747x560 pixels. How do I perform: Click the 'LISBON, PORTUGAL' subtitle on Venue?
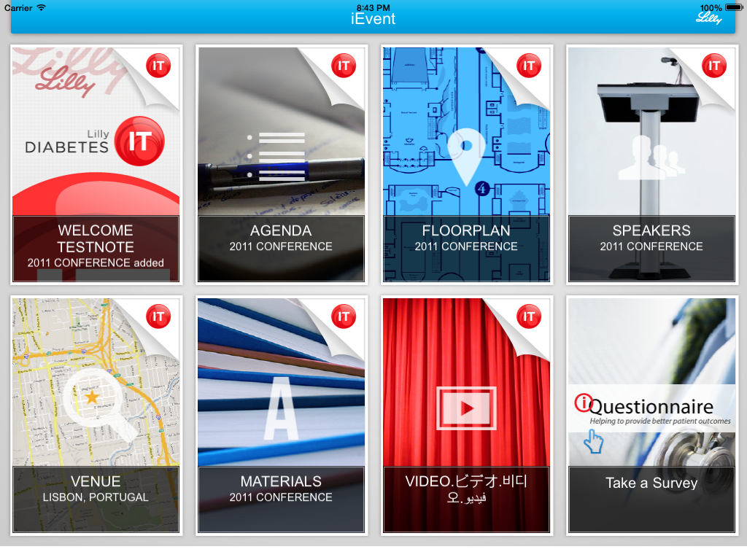(96, 497)
